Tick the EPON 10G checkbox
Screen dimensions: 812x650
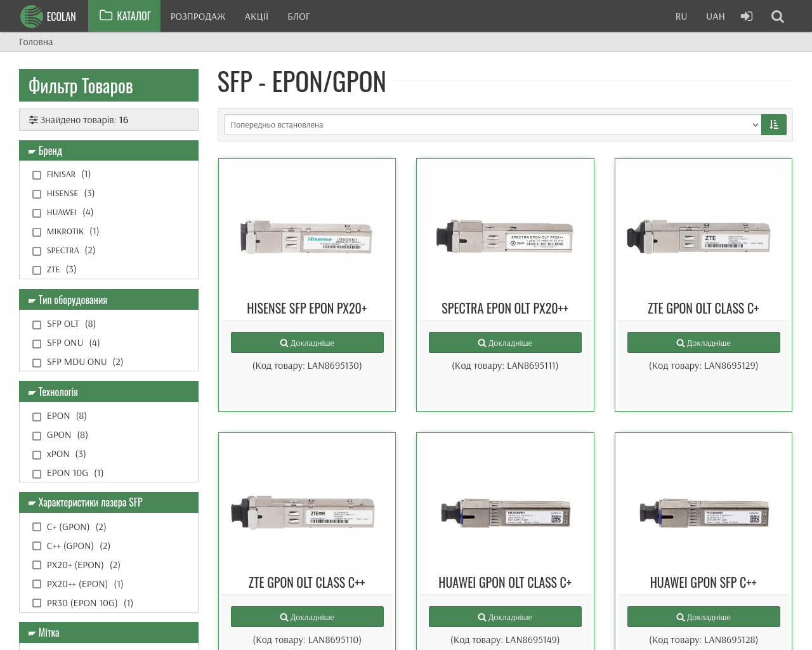point(37,474)
